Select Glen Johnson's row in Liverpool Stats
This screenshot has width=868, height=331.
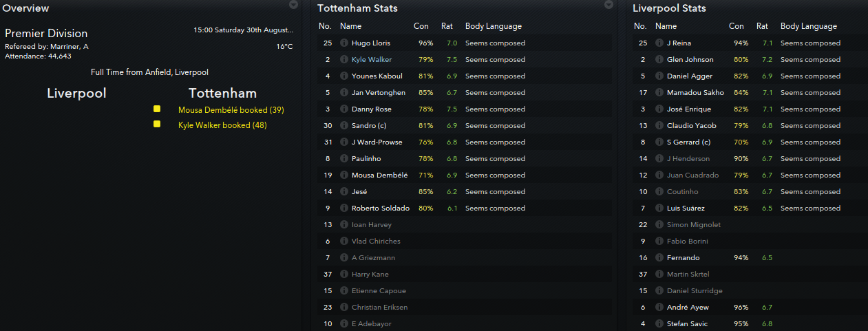[x=690, y=59]
